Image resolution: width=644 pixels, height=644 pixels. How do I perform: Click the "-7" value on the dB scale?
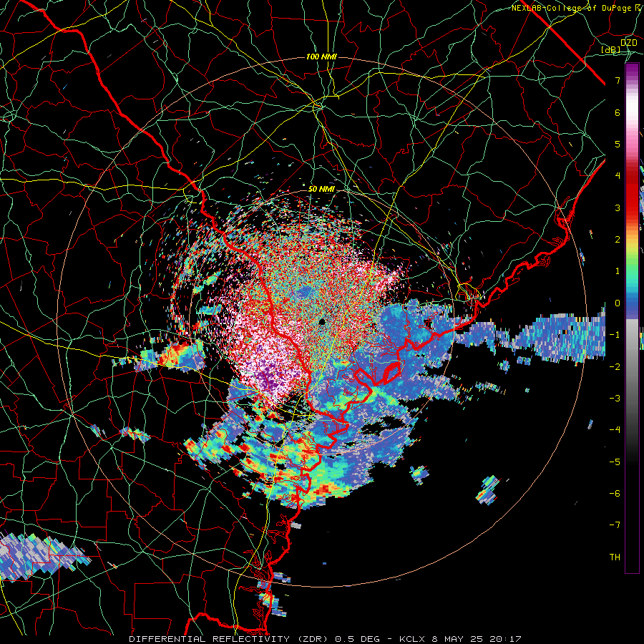615,525
